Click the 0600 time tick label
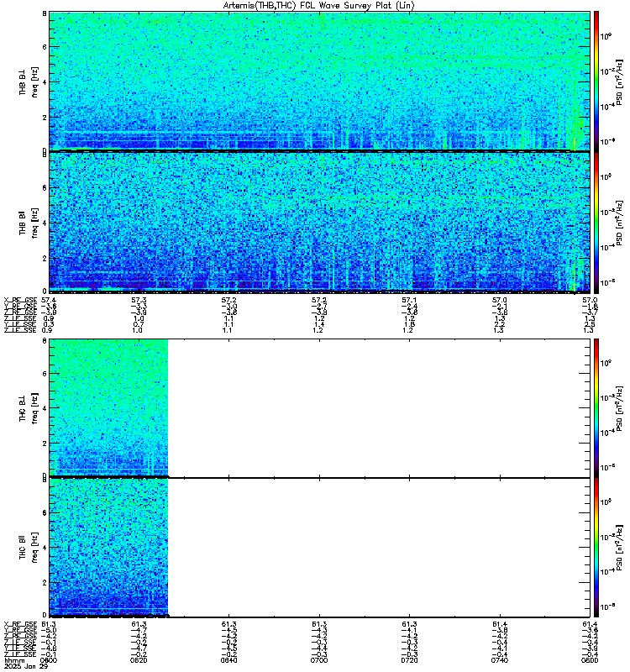Viewport: 630px width, 672px height. click(x=49, y=660)
